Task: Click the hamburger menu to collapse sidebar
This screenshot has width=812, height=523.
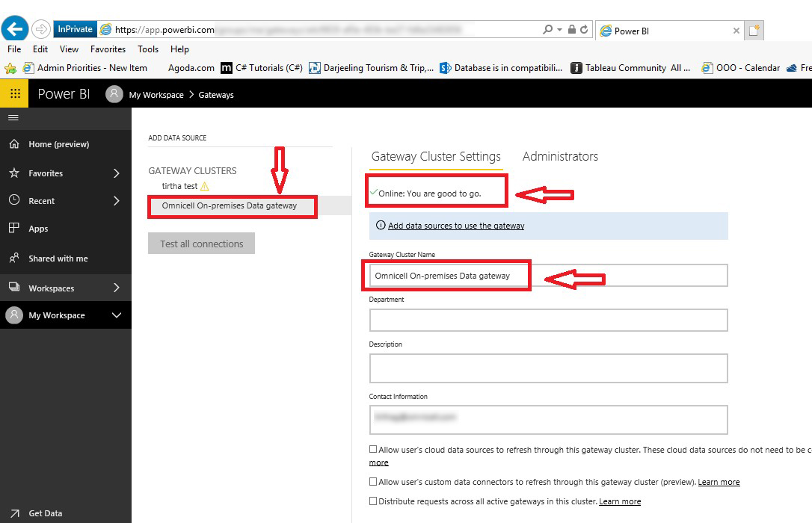Action: point(13,117)
